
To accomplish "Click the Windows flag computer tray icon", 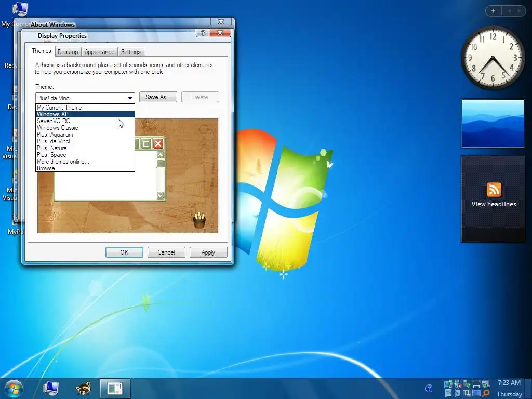I will pyautogui.click(x=486, y=384).
